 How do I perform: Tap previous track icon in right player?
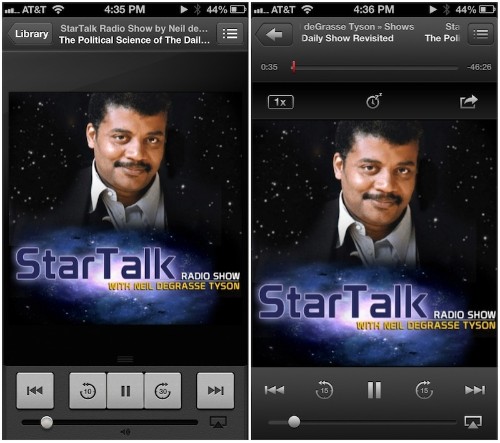coord(274,390)
